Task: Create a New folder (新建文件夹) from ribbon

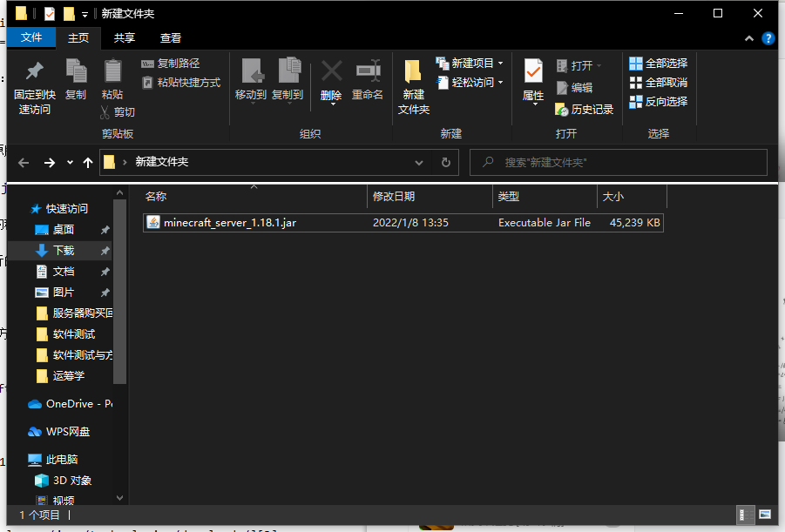Action: click(414, 86)
